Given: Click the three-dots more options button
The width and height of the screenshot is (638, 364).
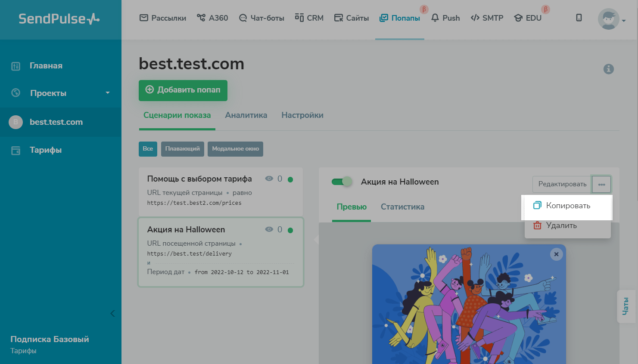Looking at the screenshot, I should (x=601, y=184).
